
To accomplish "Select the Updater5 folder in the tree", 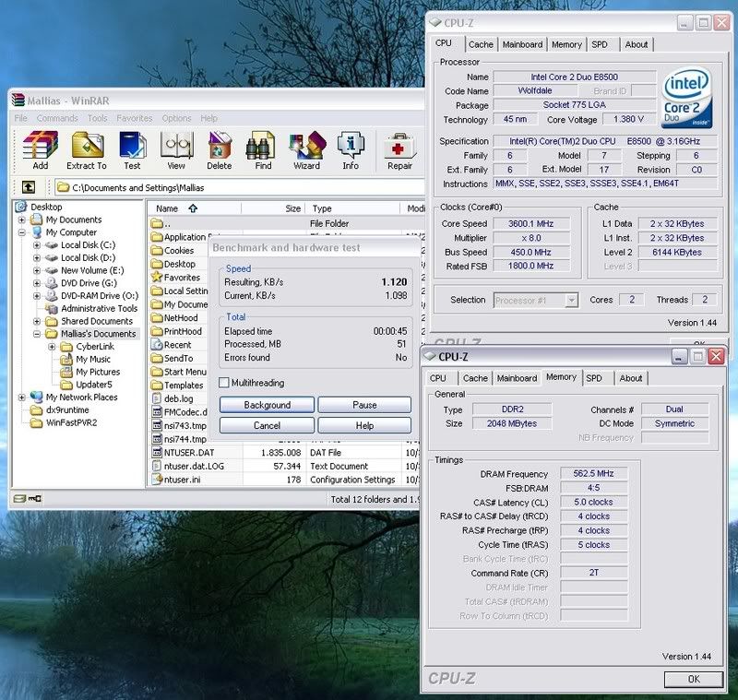I will tap(87, 385).
